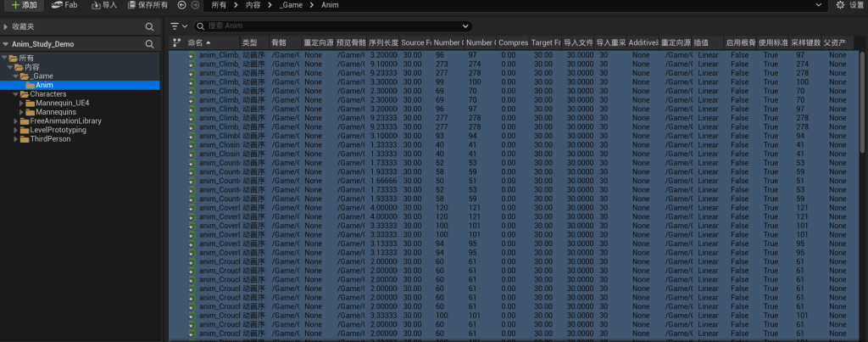Sort by the 预览骨骼 column header
The height and width of the screenshot is (342, 868).
(351, 42)
